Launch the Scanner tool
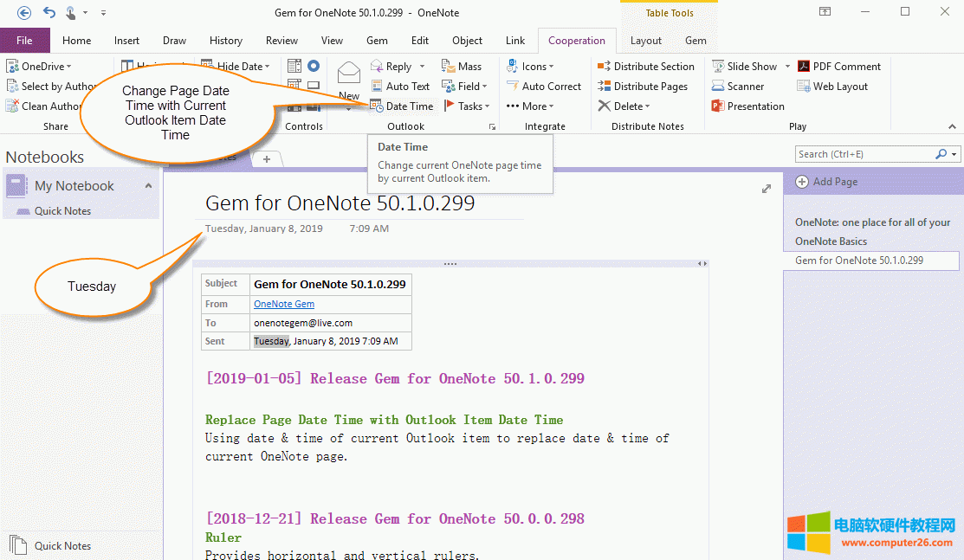This screenshot has width=964, height=560. [x=745, y=86]
